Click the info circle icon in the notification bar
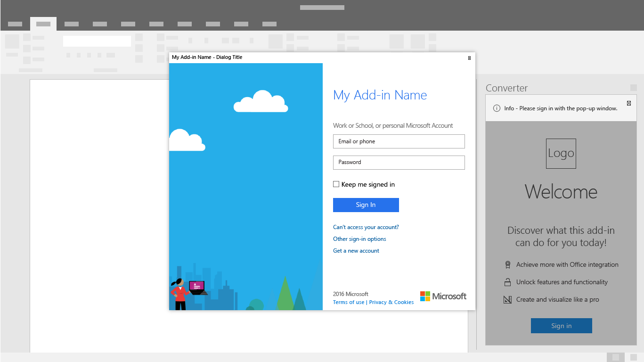Image resolution: width=644 pixels, height=362 pixels. tap(496, 108)
